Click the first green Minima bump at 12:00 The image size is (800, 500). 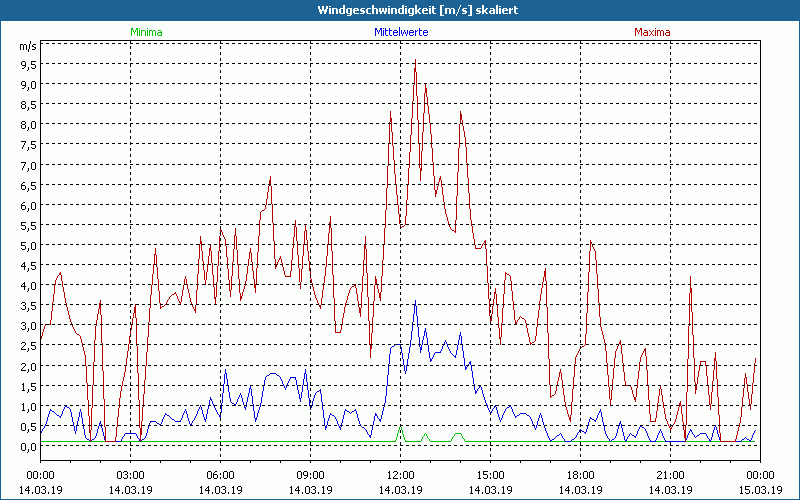click(400, 428)
